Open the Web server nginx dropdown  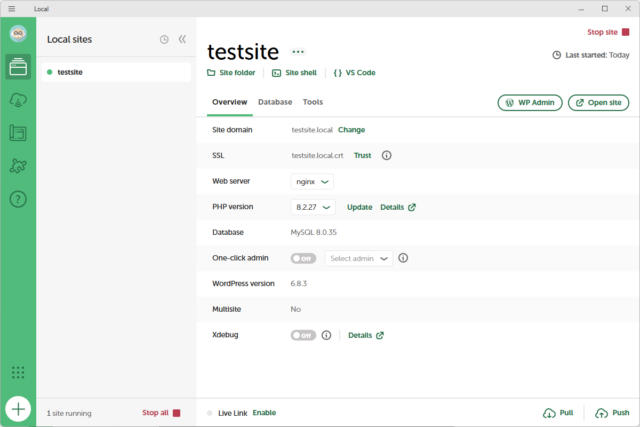tap(312, 182)
